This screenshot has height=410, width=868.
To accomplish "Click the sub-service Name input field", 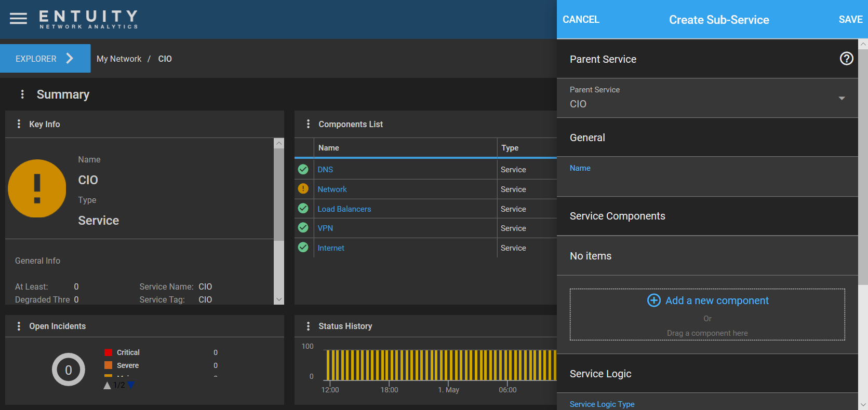I will pos(707,176).
